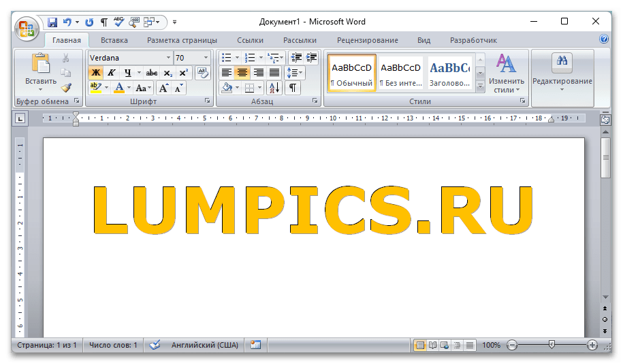Toggle italic formatting (К)
The height and width of the screenshot is (364, 623).
click(111, 73)
